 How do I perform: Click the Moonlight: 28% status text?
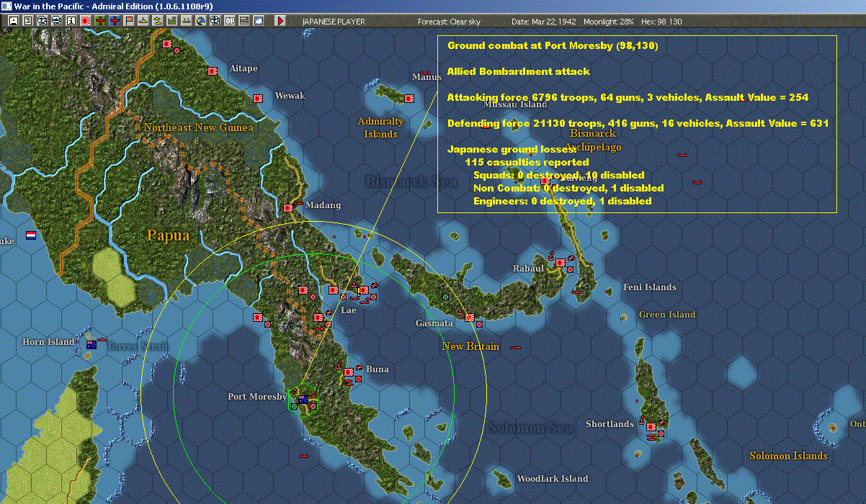(x=607, y=22)
